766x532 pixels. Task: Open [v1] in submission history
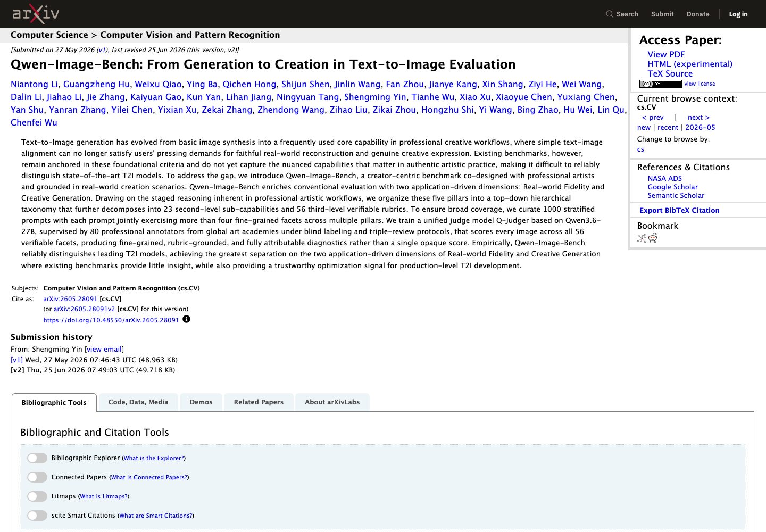point(17,360)
